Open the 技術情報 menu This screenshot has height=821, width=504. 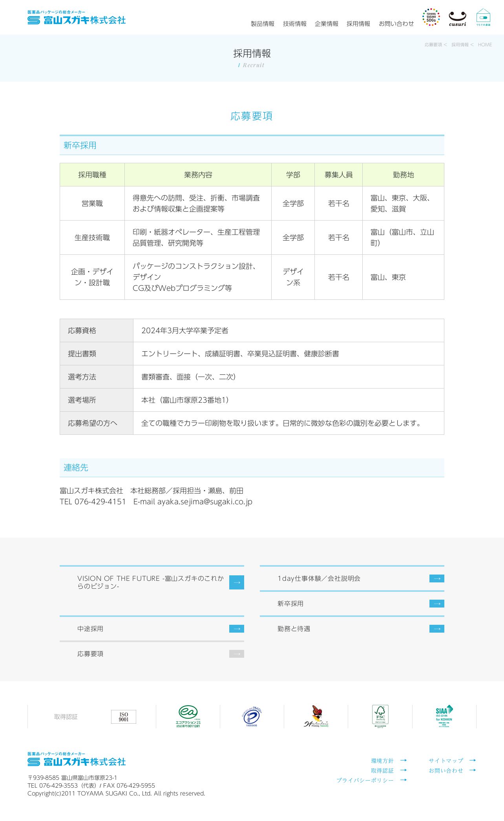(295, 24)
